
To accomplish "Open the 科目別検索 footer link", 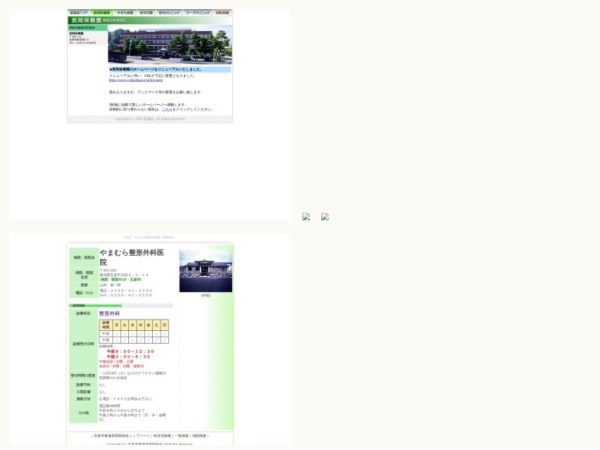I will coord(162,436).
